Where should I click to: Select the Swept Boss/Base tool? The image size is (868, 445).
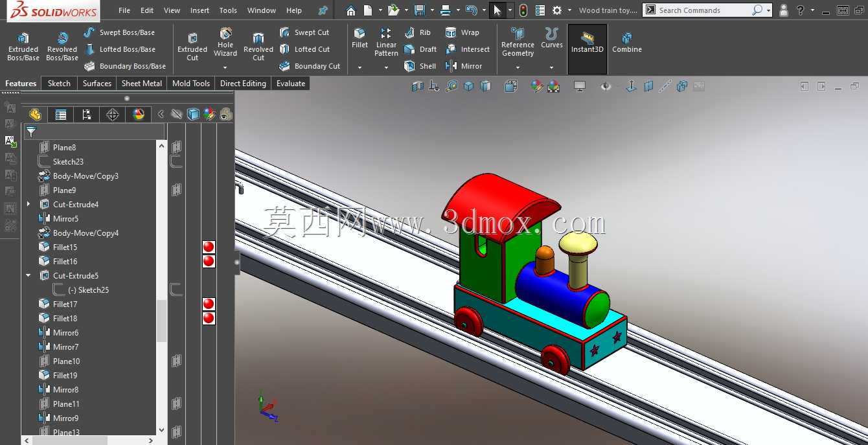pos(120,32)
